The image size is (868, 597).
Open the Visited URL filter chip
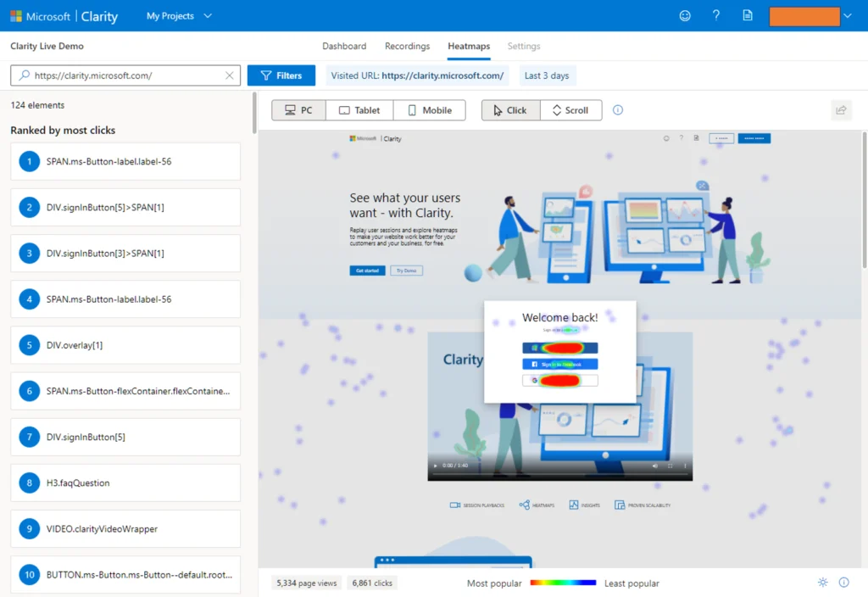[x=417, y=75]
